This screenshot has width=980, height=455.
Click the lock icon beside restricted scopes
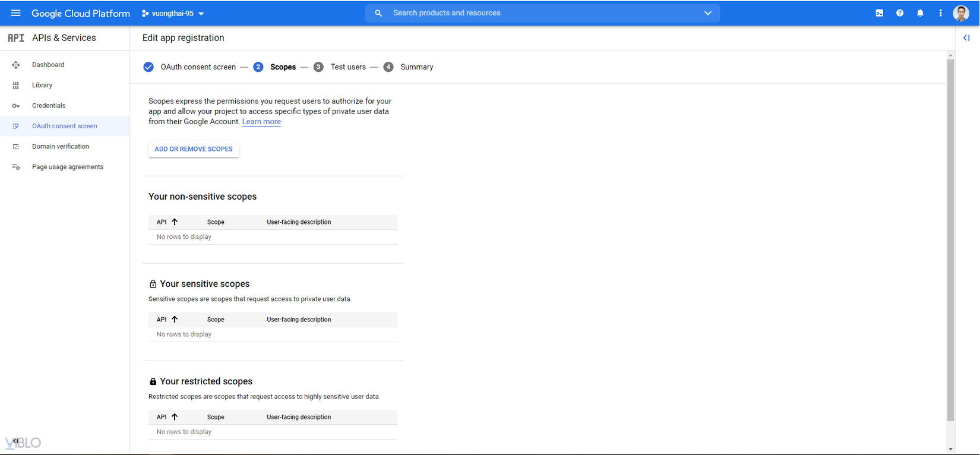click(153, 381)
